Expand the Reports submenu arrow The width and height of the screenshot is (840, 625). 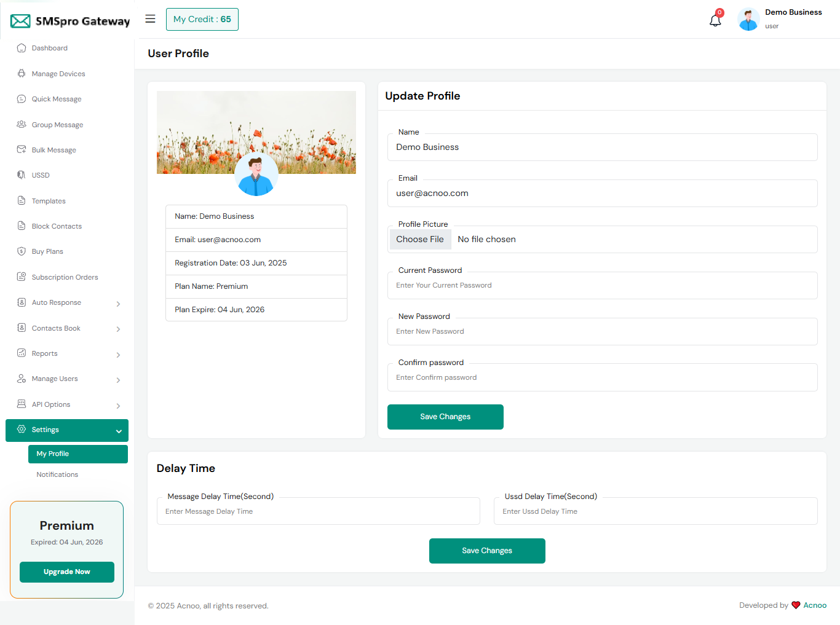pyautogui.click(x=118, y=355)
